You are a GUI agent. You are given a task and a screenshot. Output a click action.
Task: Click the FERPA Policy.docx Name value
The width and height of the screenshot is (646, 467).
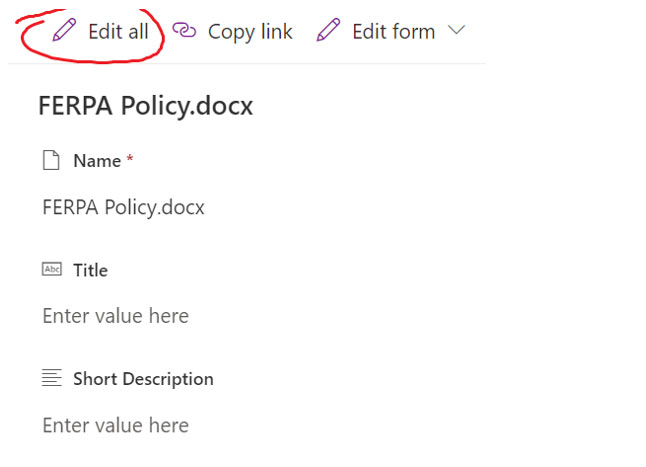pyautogui.click(x=124, y=207)
